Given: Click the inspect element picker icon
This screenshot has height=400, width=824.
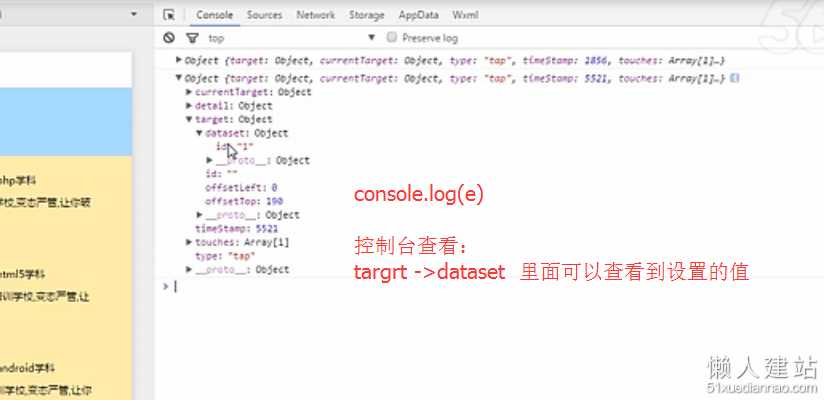Looking at the screenshot, I should 169,15.
